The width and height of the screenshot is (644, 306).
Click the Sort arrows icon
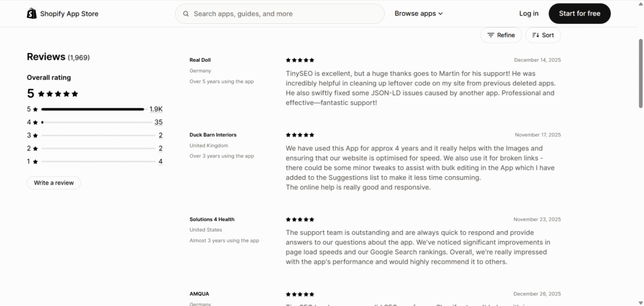tap(536, 35)
